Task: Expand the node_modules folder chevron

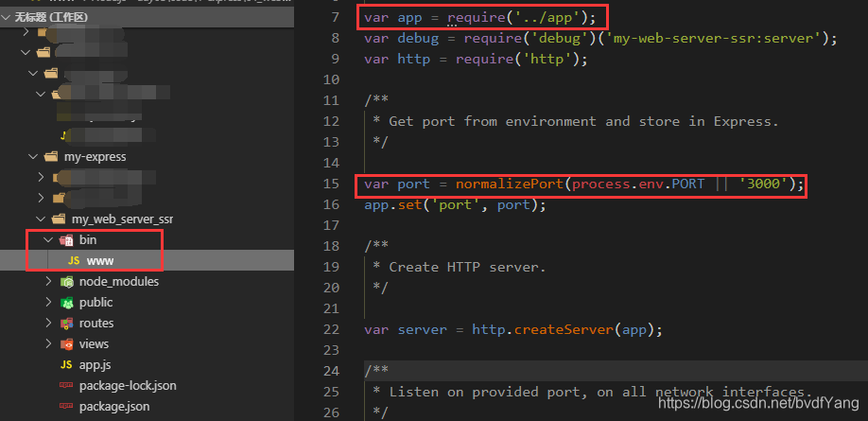Action: click(x=49, y=281)
